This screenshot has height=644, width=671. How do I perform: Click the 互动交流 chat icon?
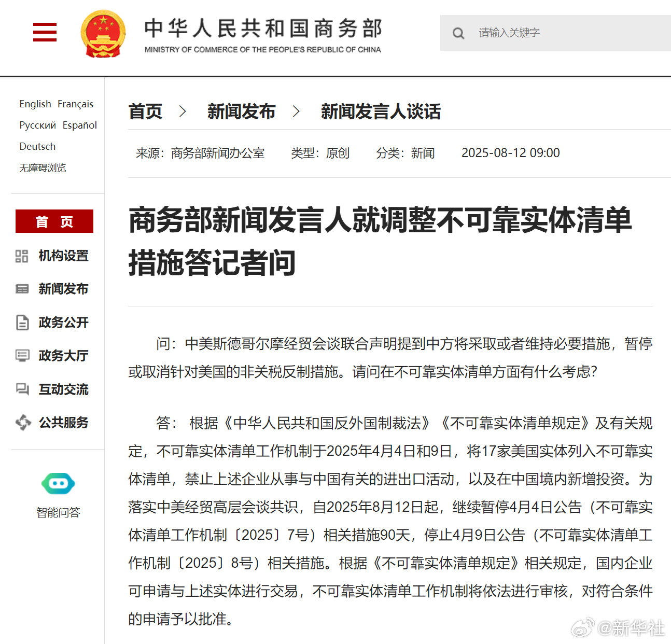pos(22,389)
